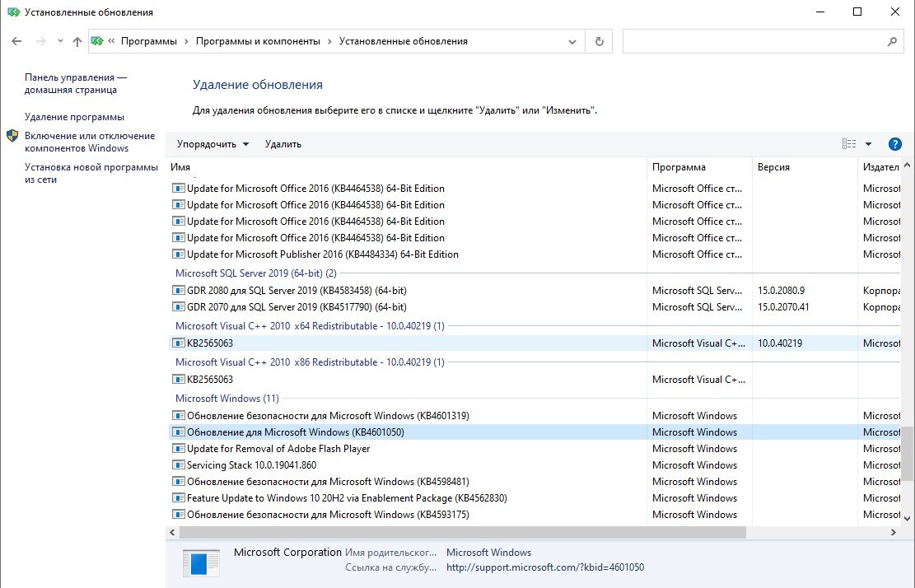The width and height of the screenshot is (915, 588).
Task: Click the Программы и компоненты breadcrumb
Action: pos(258,41)
